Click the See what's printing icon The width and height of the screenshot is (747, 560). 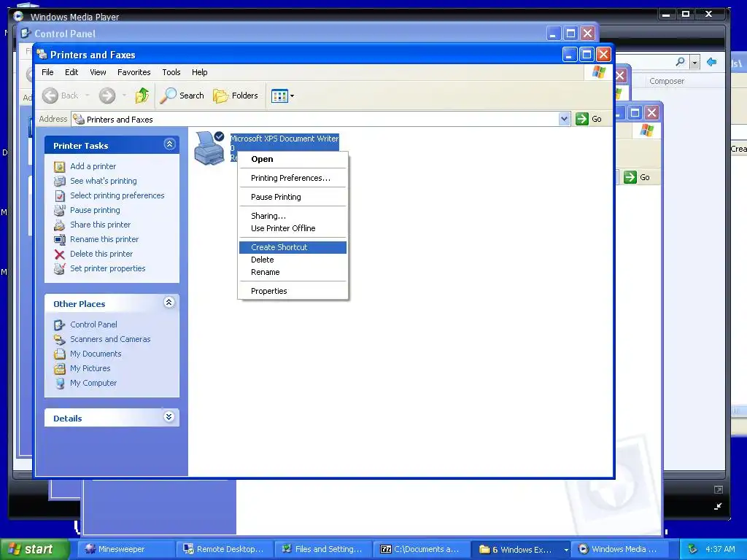(60, 181)
